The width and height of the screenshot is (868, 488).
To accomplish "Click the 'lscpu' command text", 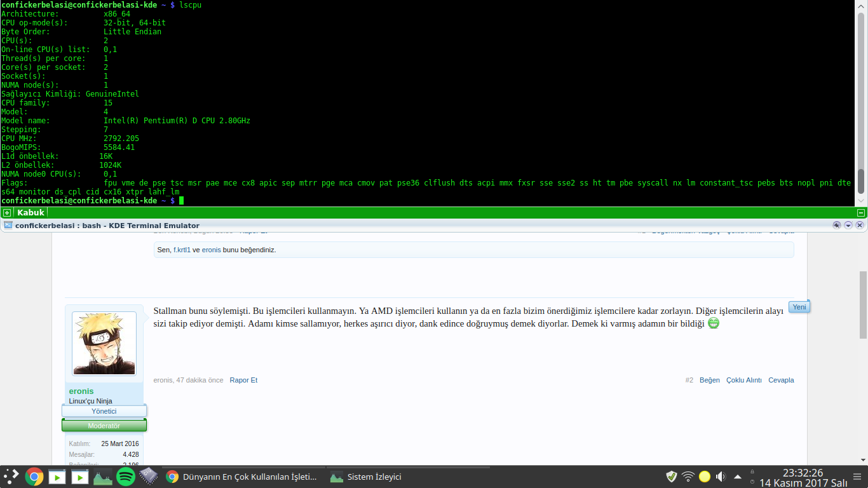I will tap(191, 4).
